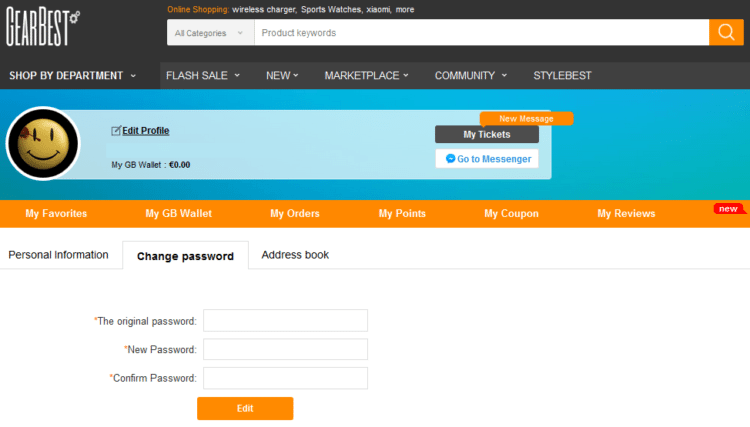Expand the Marketplace menu
Screen dimensions: 750x427
366,76
